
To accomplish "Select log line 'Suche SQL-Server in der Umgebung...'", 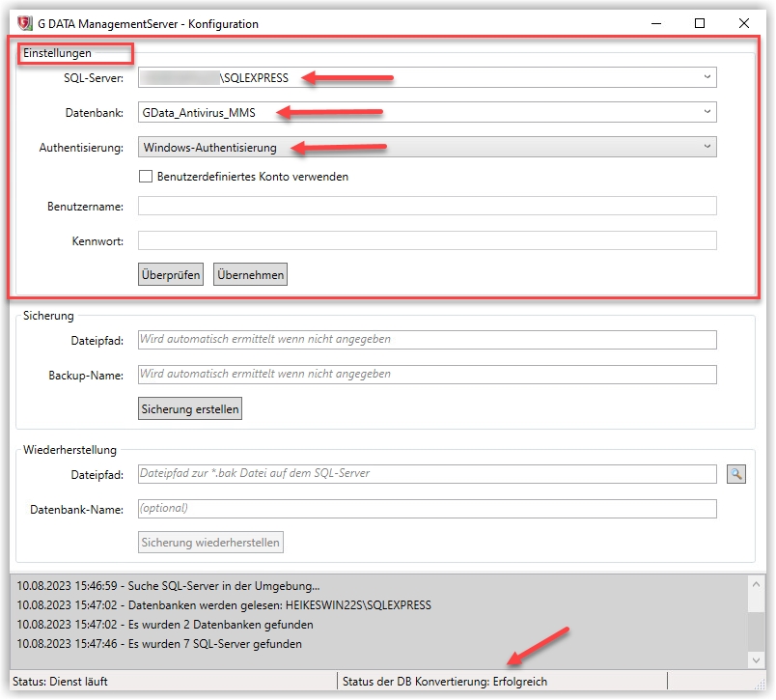I will tap(168, 586).
